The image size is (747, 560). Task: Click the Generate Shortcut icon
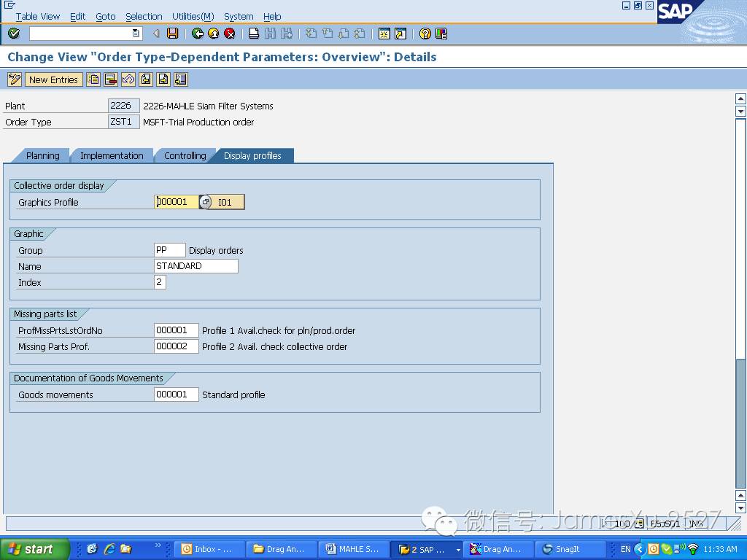400,34
